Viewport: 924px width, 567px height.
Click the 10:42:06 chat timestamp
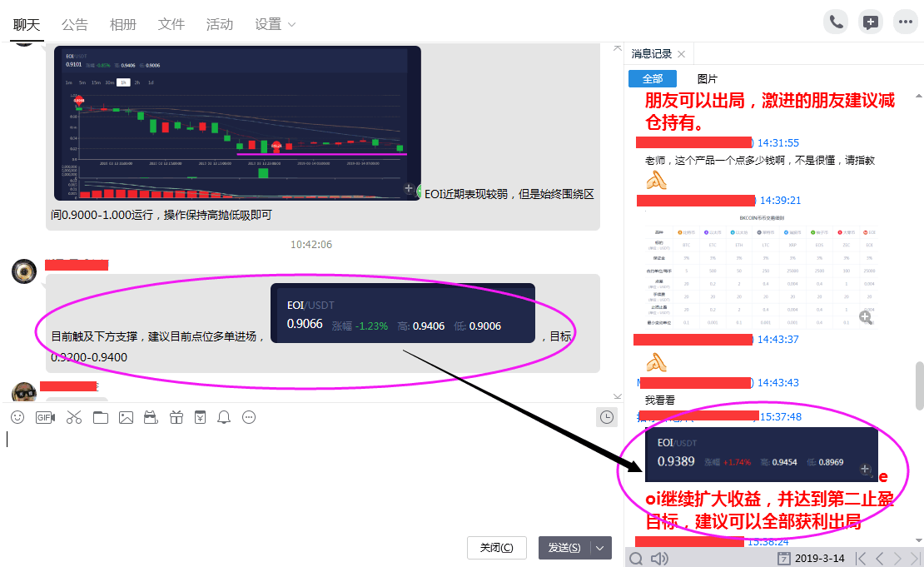(x=311, y=244)
